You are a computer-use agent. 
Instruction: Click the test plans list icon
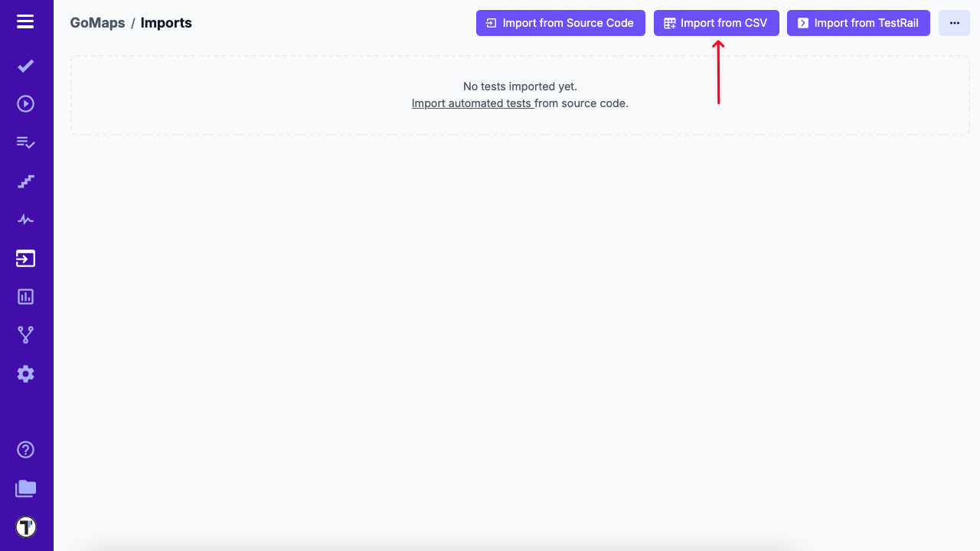coord(25,142)
